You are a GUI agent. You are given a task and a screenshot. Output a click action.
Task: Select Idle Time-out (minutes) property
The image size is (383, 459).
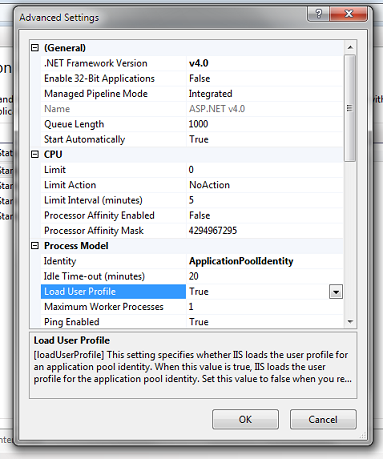pyautogui.click(x=113, y=276)
